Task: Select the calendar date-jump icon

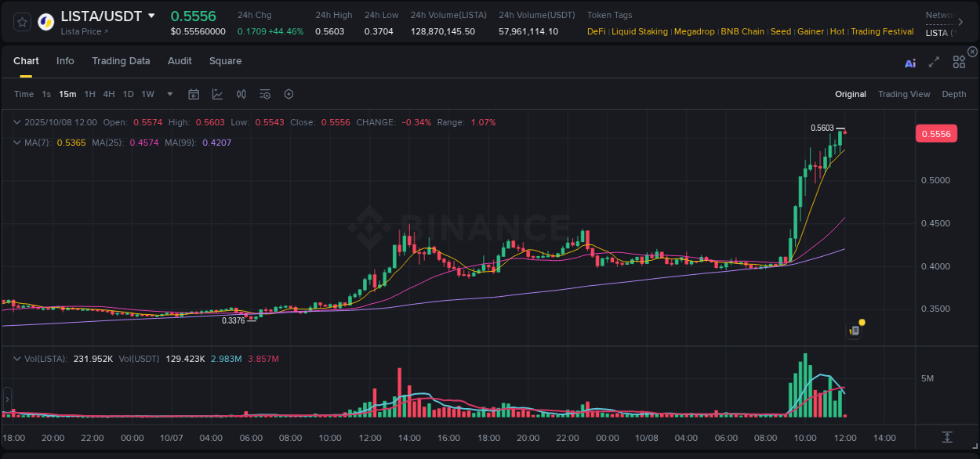Action: [194, 93]
